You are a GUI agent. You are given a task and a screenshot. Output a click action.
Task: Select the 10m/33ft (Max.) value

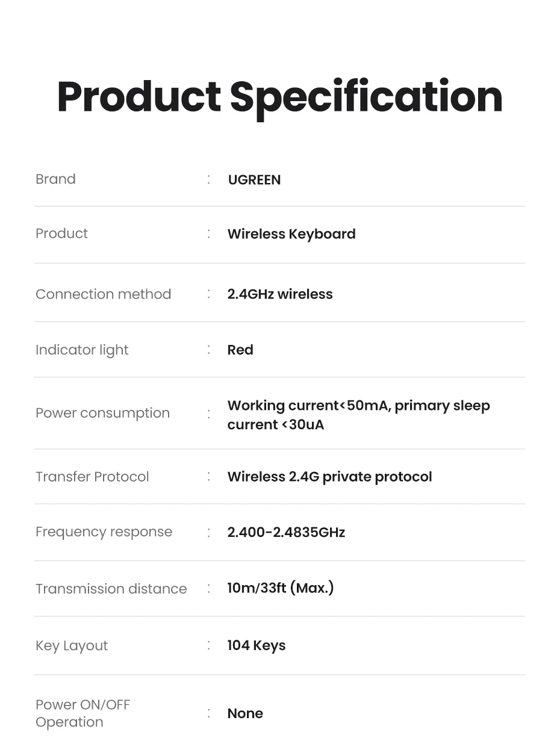pos(280,588)
